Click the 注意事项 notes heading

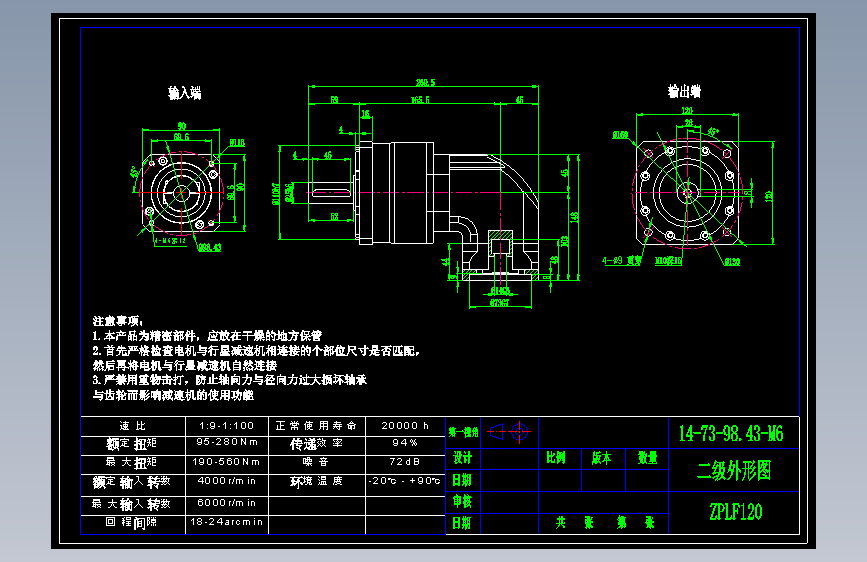coord(118,321)
